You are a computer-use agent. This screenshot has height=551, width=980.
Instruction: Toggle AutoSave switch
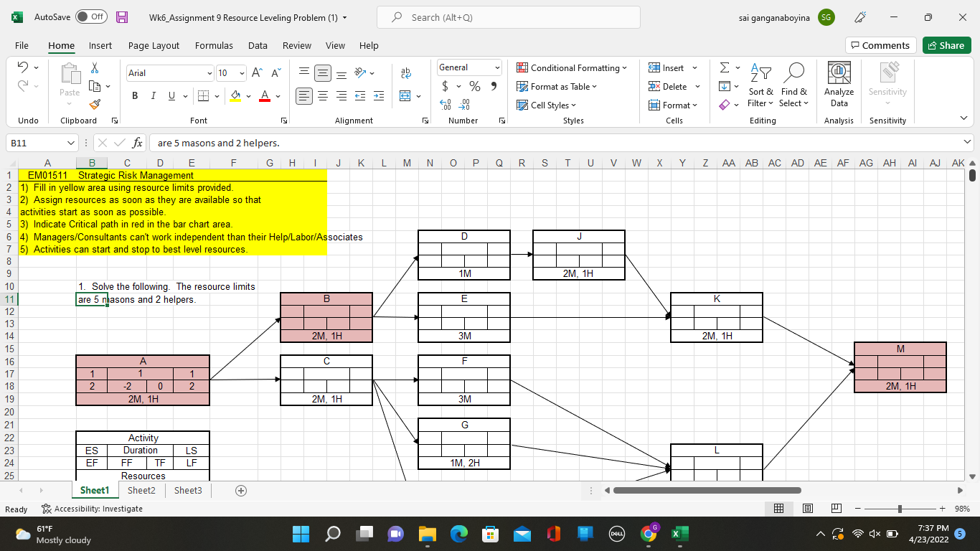click(91, 17)
